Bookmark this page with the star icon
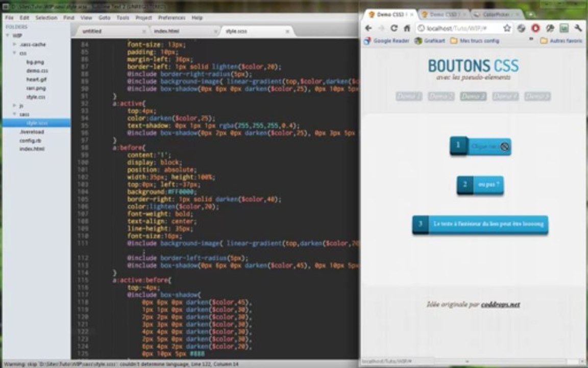The width and height of the screenshot is (588, 368). [507, 28]
